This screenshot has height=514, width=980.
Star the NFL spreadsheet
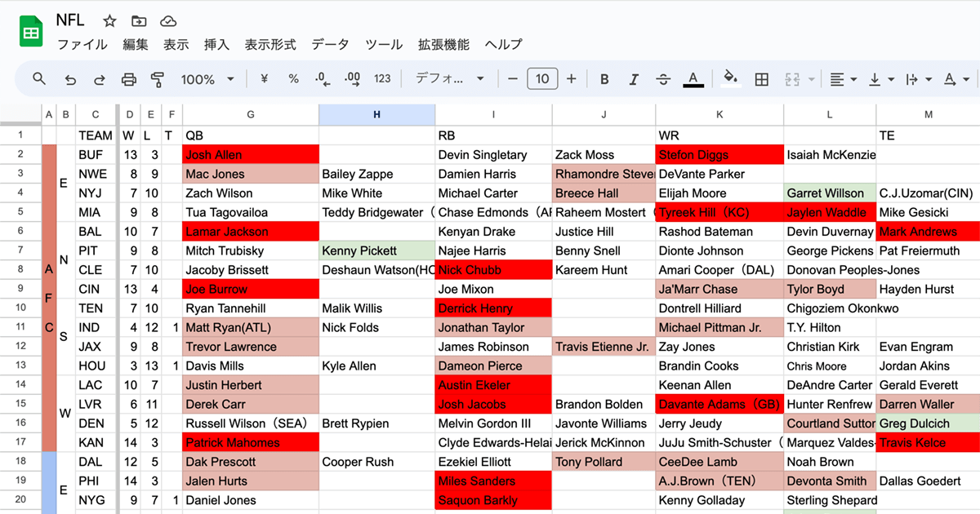pos(110,21)
